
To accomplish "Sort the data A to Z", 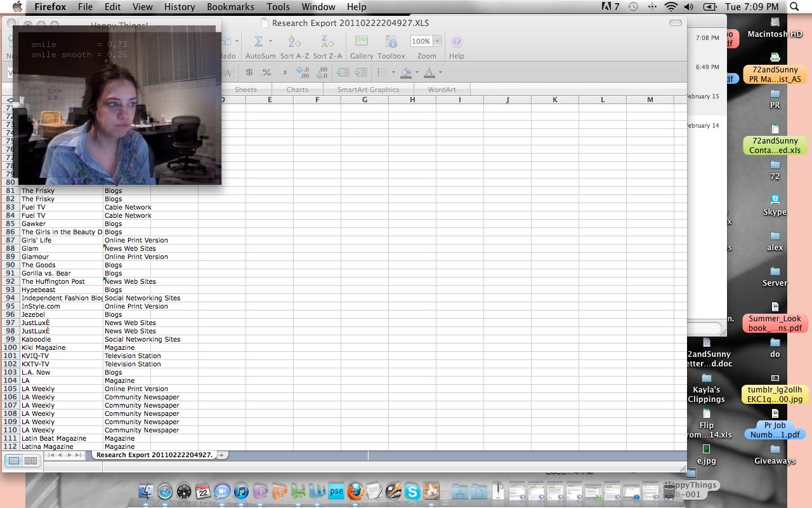I will coord(294,42).
